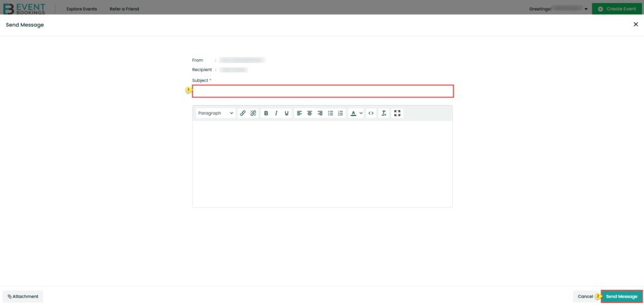644x305 pixels.
Task: Click the Send Message button
Action: click(x=621, y=296)
